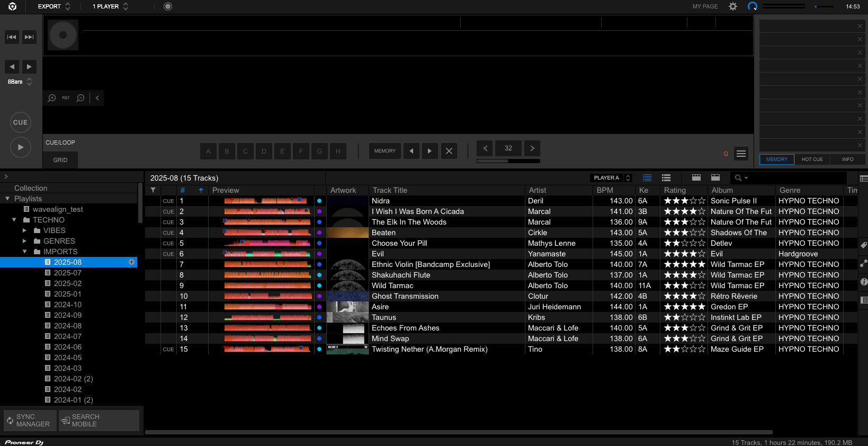Collapse the TECHNO folder
868x446 pixels.
(14, 220)
